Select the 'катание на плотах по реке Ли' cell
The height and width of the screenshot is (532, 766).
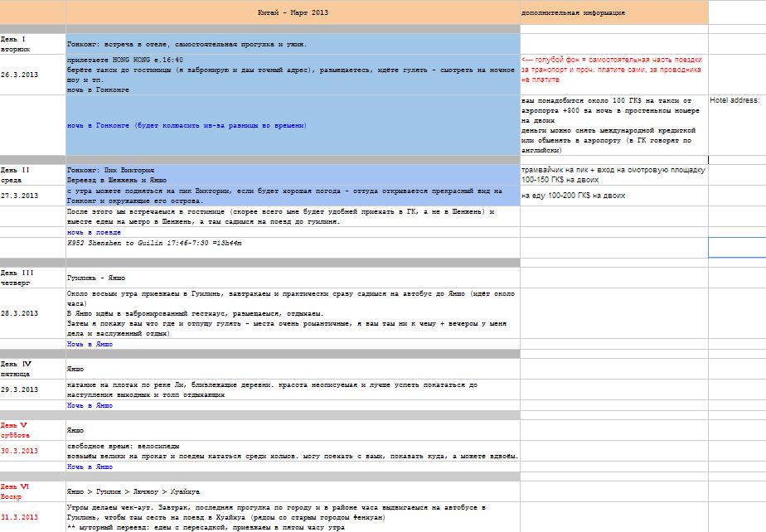(x=293, y=389)
